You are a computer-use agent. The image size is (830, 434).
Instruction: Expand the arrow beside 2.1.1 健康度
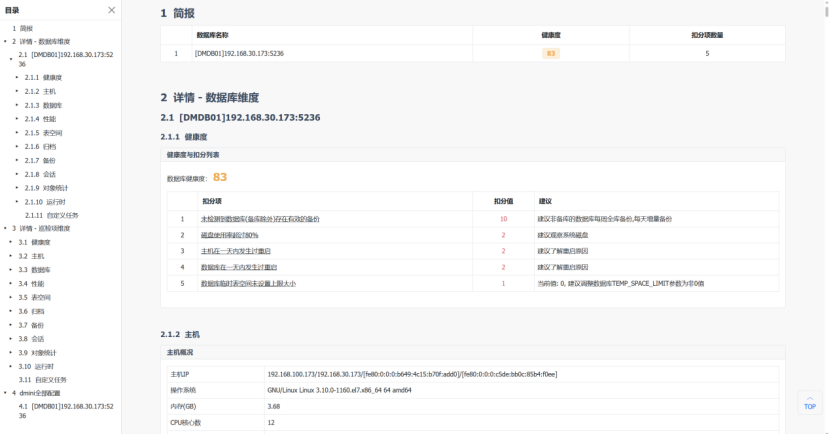coord(17,77)
